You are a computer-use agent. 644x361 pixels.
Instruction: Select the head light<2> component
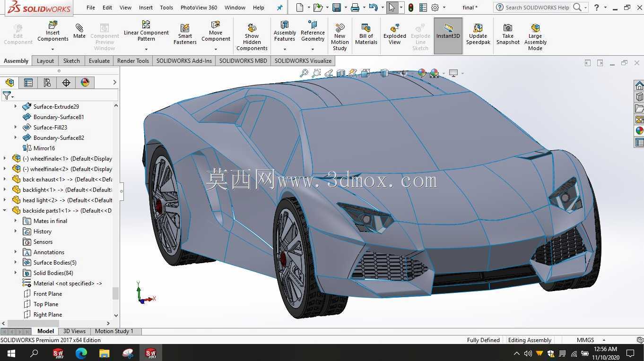click(67, 200)
